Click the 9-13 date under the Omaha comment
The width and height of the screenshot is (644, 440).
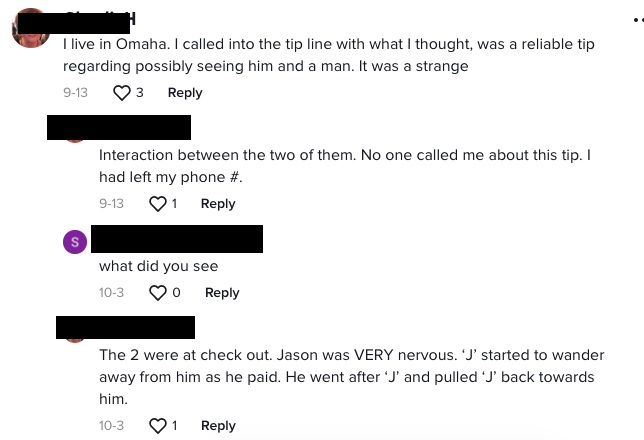(75, 93)
